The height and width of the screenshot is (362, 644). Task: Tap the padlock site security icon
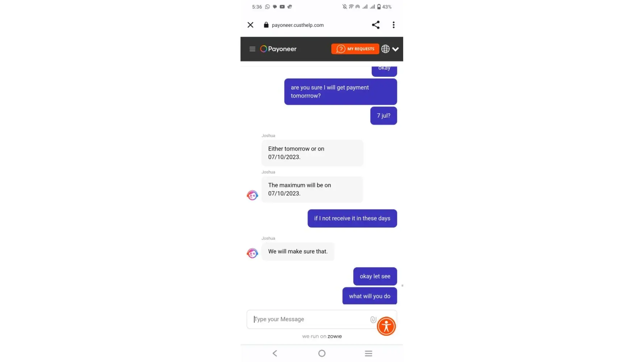(266, 25)
